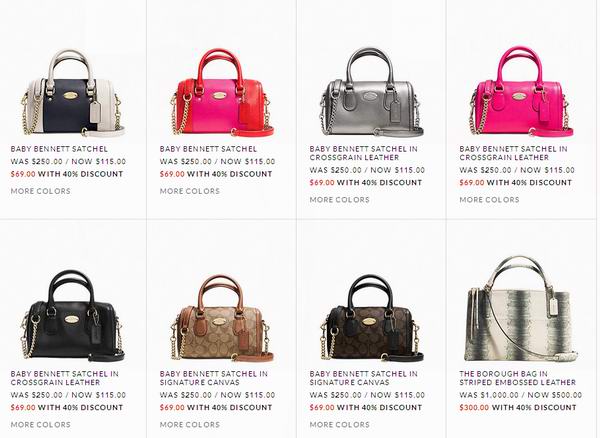Open the striped Borough Bag image
This screenshot has height=438, width=600.
click(x=521, y=309)
